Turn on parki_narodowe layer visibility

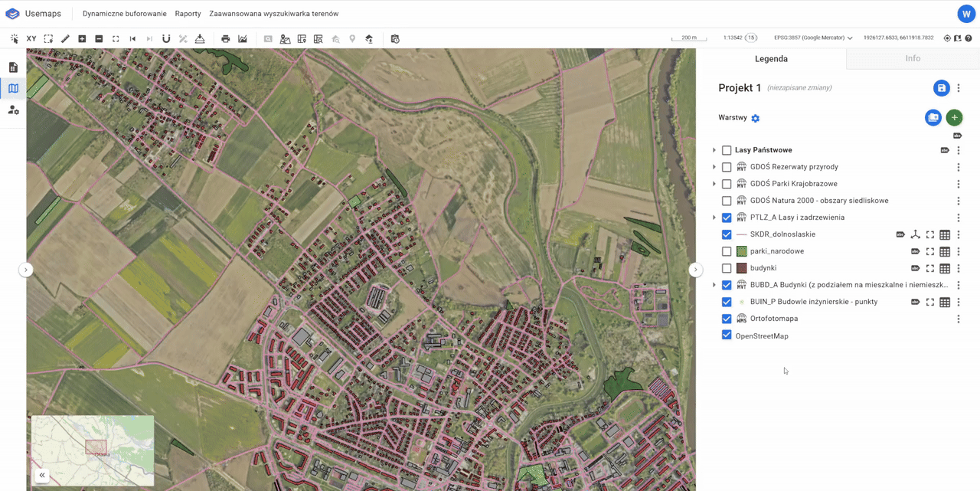coord(727,251)
